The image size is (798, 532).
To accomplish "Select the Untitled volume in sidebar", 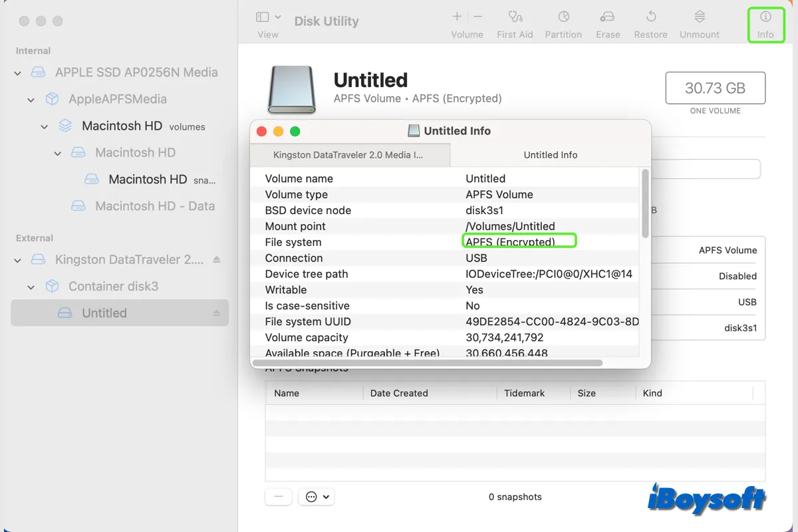I will [x=120, y=313].
